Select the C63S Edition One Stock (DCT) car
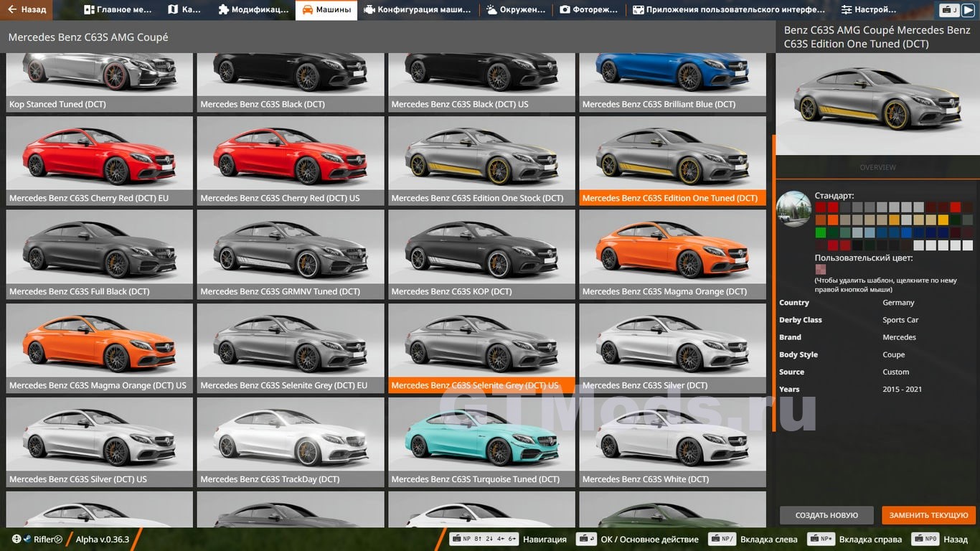Image resolution: width=980 pixels, height=551 pixels. 481,161
